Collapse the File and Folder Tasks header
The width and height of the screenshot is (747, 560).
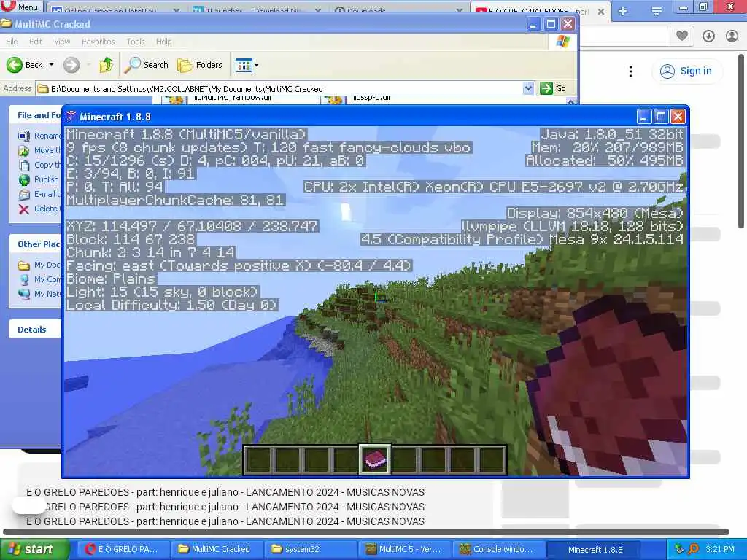coord(35,115)
